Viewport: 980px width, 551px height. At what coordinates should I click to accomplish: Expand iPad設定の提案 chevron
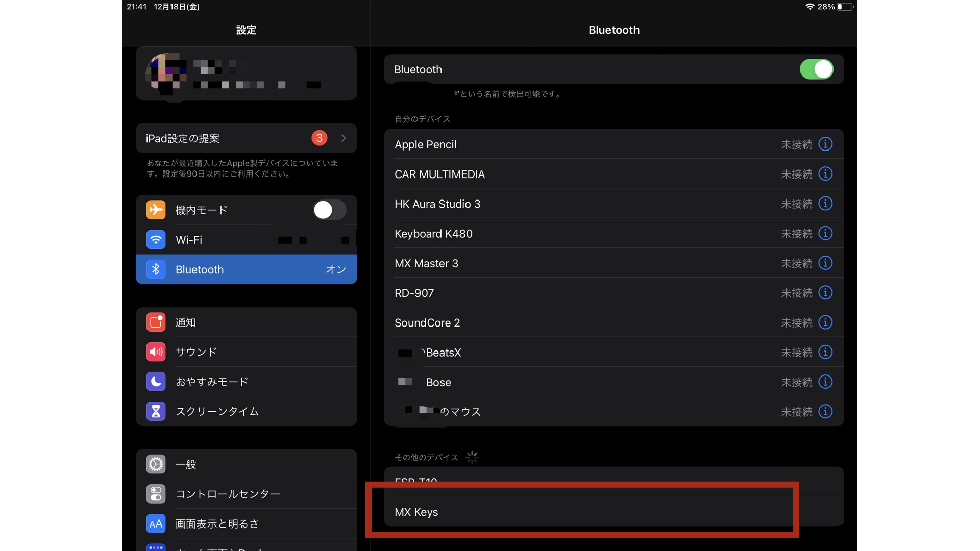tap(344, 138)
